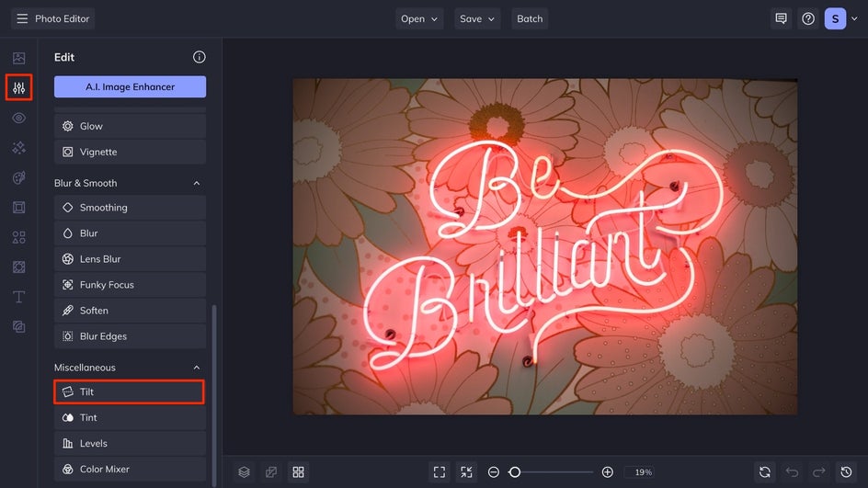Click the Batch button
Viewport: 868px width, 488px height.
coord(530,18)
